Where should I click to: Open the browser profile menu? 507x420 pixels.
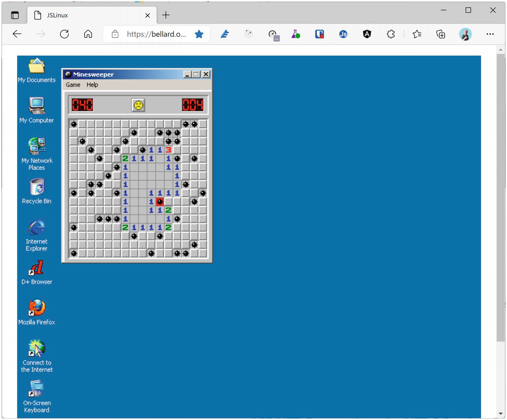click(466, 34)
